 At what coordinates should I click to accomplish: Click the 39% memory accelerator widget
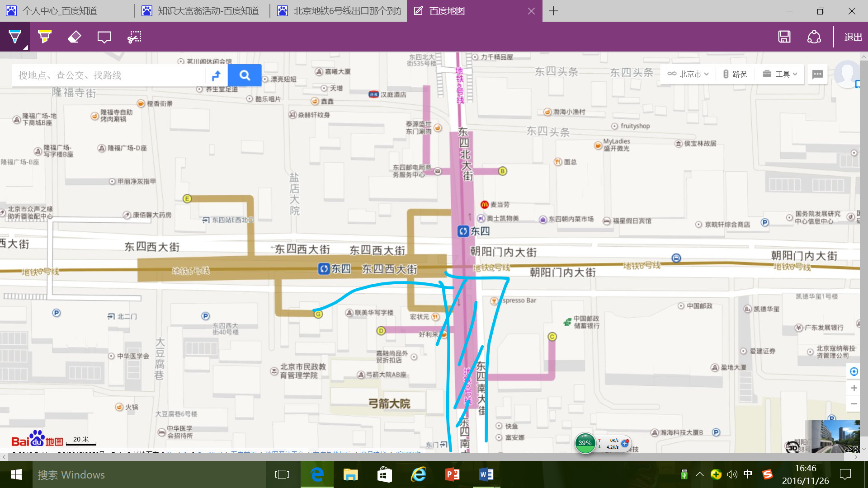click(x=585, y=443)
